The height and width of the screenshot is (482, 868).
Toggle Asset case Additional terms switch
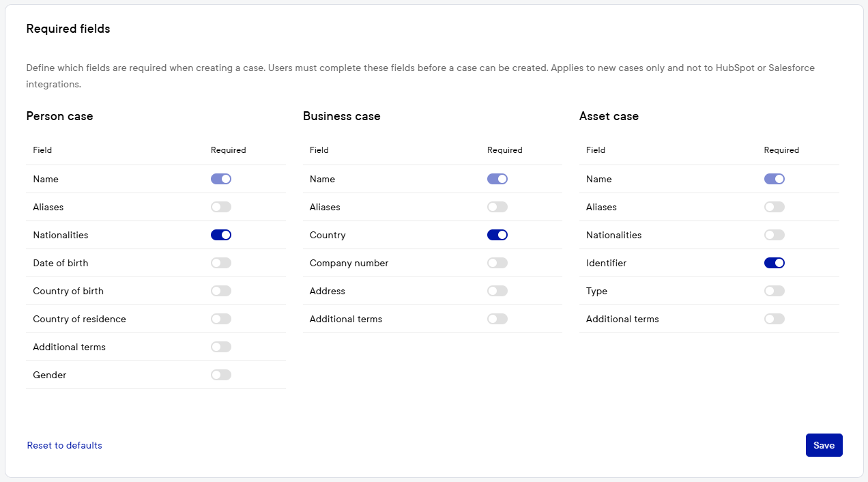[775, 319]
